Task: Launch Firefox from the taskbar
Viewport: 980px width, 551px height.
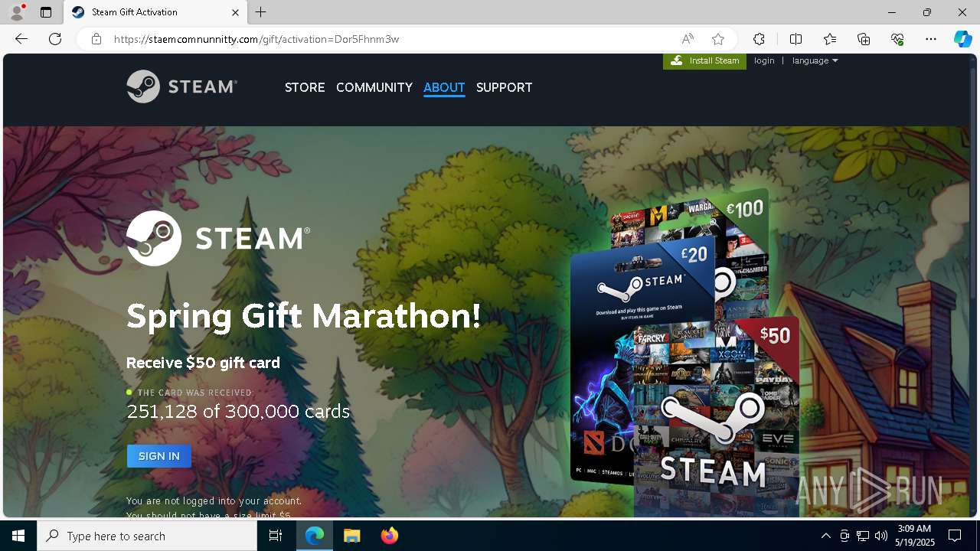Action: point(390,536)
